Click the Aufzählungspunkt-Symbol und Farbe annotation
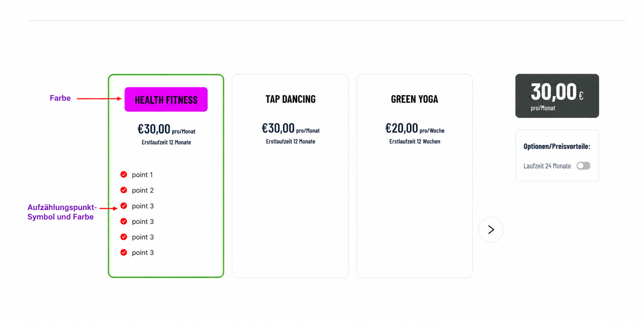The height and width of the screenshot is (322, 644). [x=62, y=212]
